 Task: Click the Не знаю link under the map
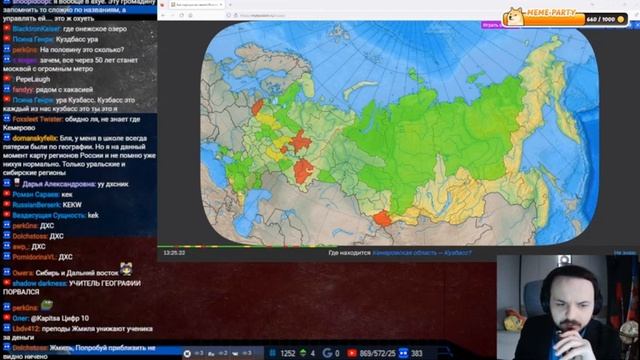pos(625,253)
